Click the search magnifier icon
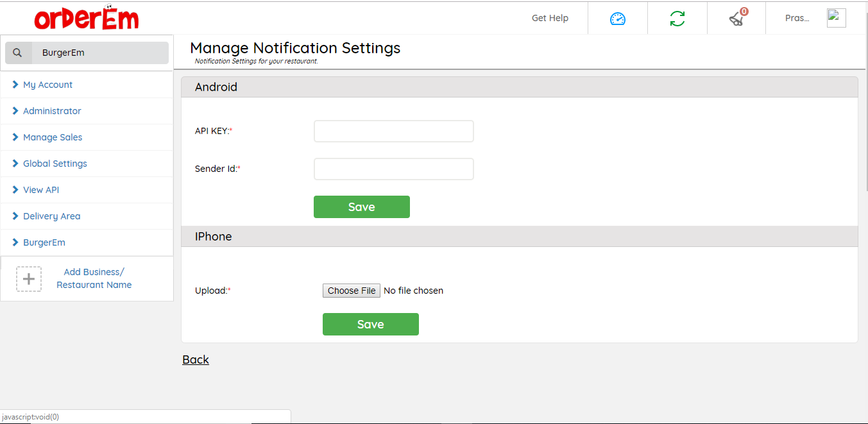The width and height of the screenshot is (868, 424). click(18, 53)
